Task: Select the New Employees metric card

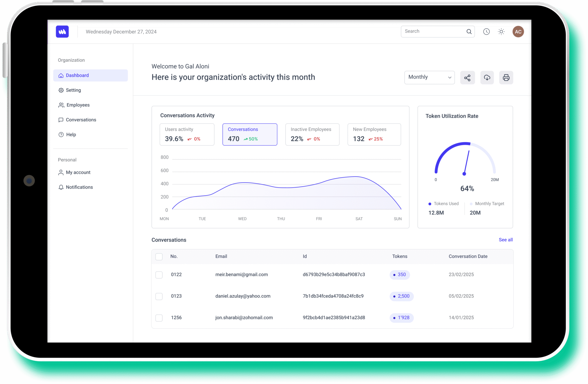Action: tap(374, 134)
